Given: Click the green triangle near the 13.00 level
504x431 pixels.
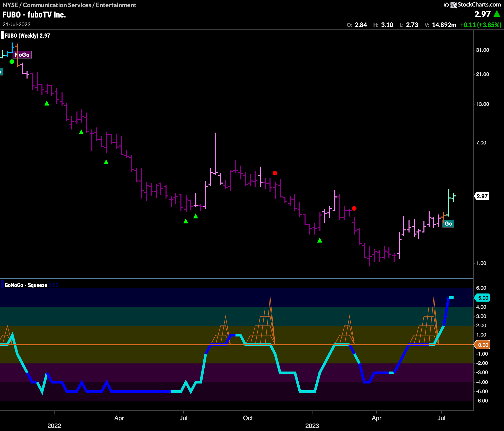Looking at the screenshot, I should 47,103.
